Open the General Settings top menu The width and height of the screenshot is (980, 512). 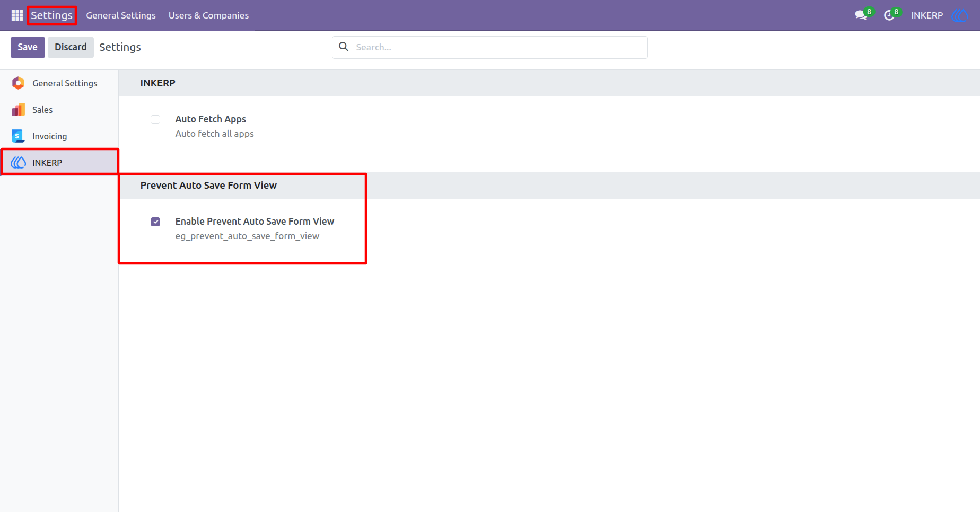(x=121, y=15)
